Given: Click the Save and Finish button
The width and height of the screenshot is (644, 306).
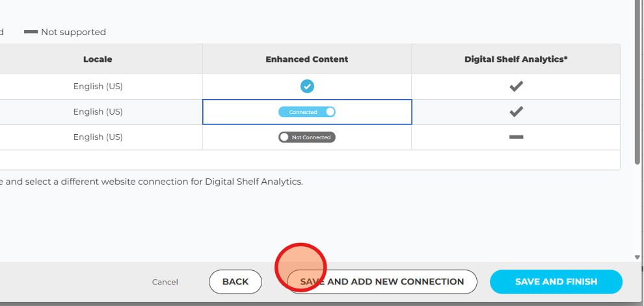Looking at the screenshot, I should point(556,282).
